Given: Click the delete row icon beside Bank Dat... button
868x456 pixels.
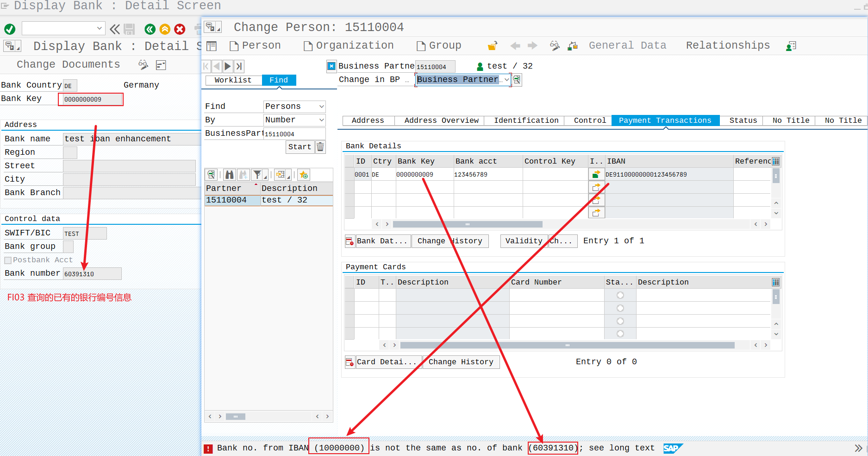Looking at the screenshot, I should [350, 241].
